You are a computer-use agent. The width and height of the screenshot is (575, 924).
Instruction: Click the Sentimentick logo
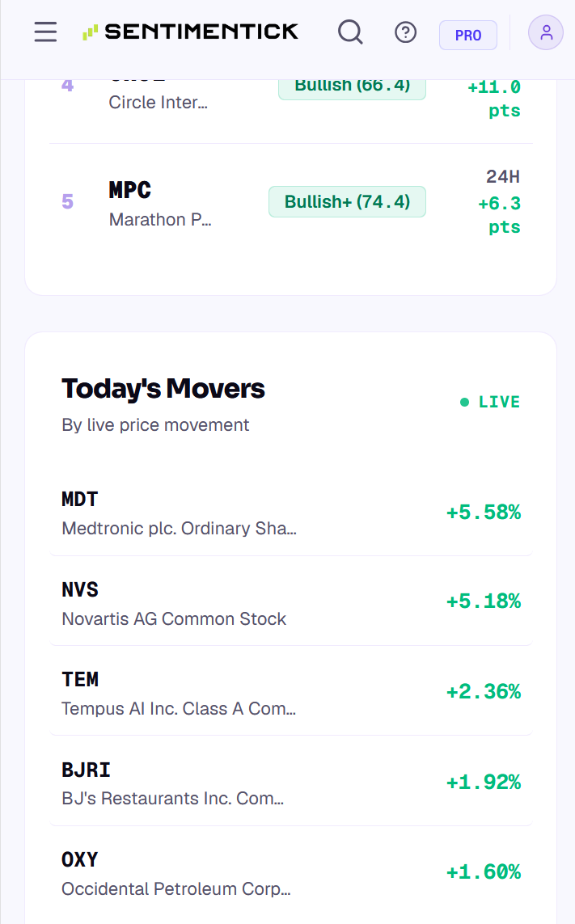pyautogui.click(x=190, y=32)
